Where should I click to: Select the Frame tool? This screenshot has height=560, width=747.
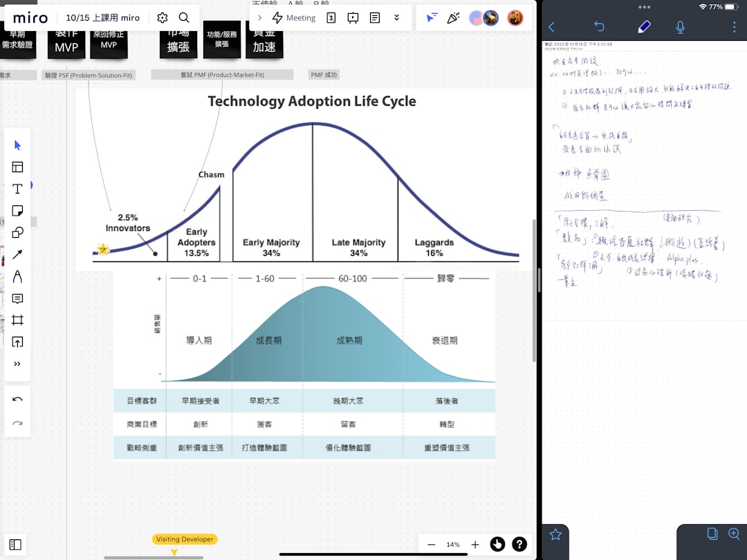[17, 320]
